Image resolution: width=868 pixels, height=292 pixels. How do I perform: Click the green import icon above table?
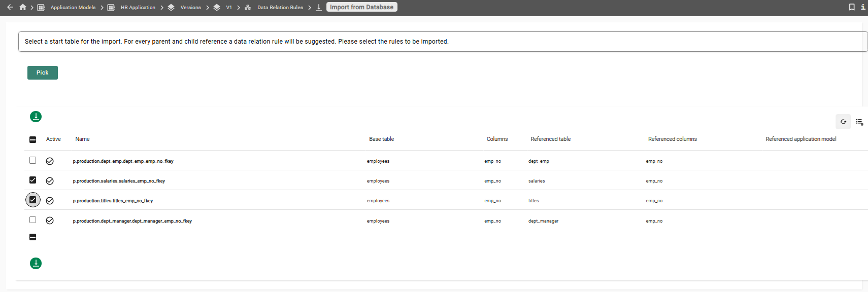coord(36,117)
